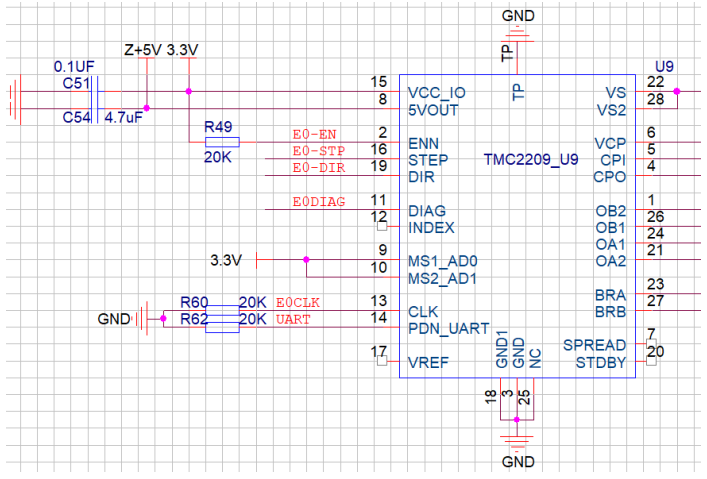
Task: Click the R49 designator text
Action: 218,127
